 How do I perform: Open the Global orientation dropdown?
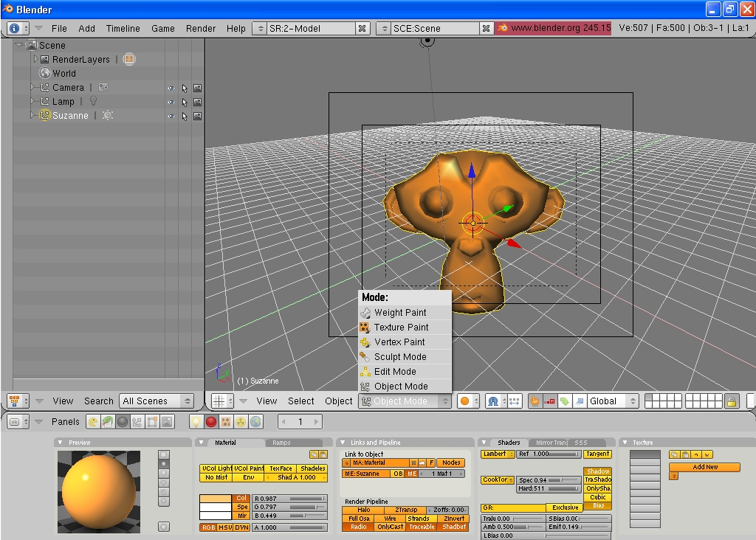614,401
